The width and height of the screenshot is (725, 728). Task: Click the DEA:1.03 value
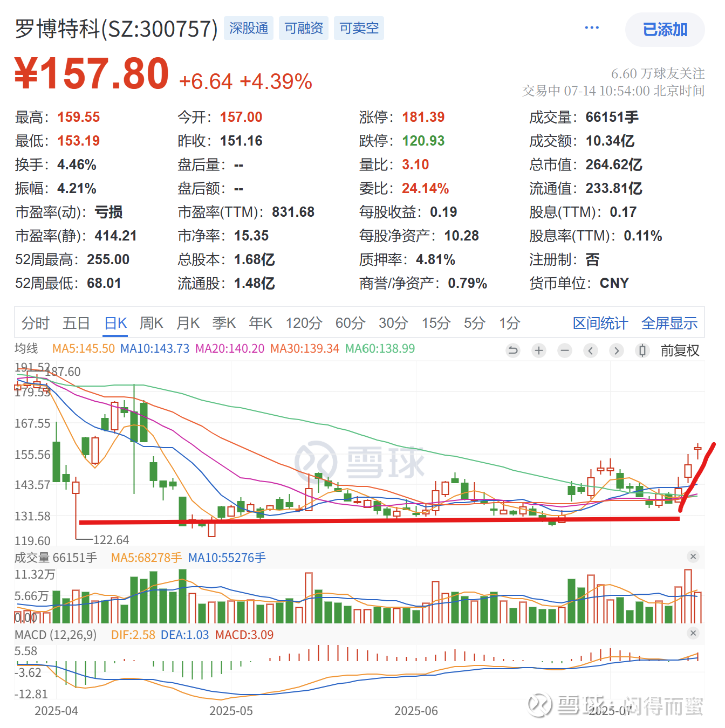coord(185,635)
